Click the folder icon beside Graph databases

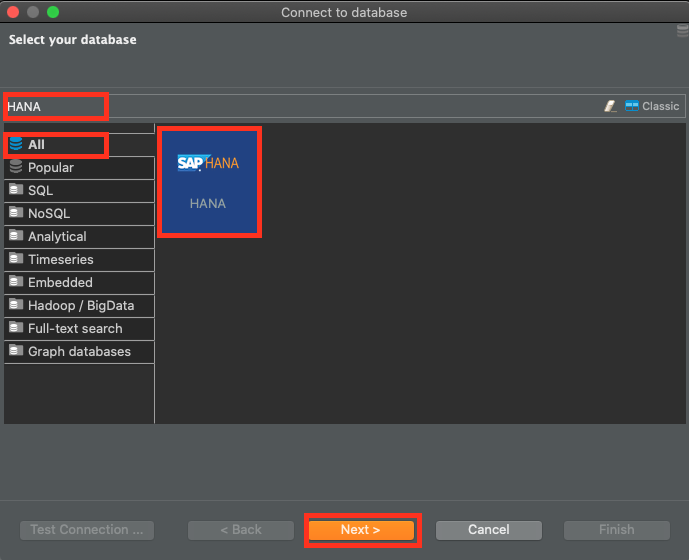tap(16, 350)
